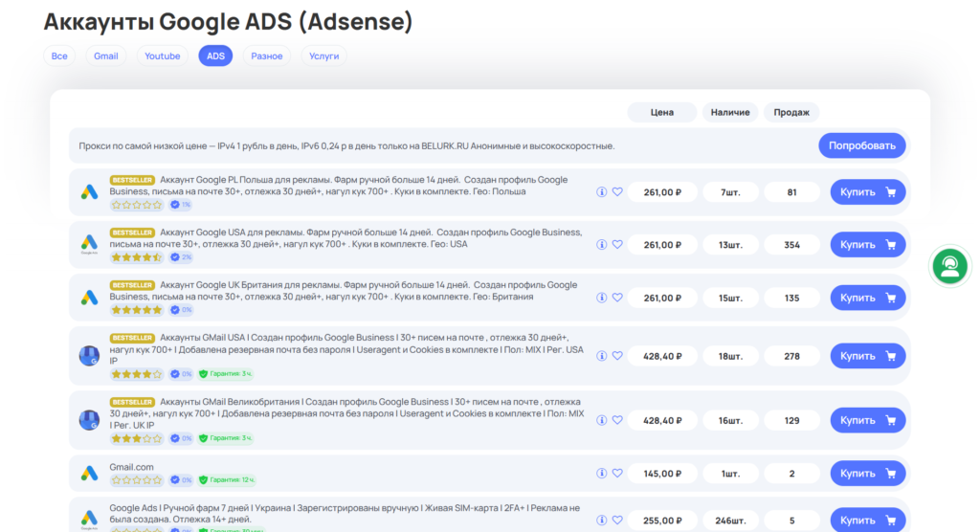
Task: Click Google Ads logo of USA ad listing
Action: coord(89,244)
